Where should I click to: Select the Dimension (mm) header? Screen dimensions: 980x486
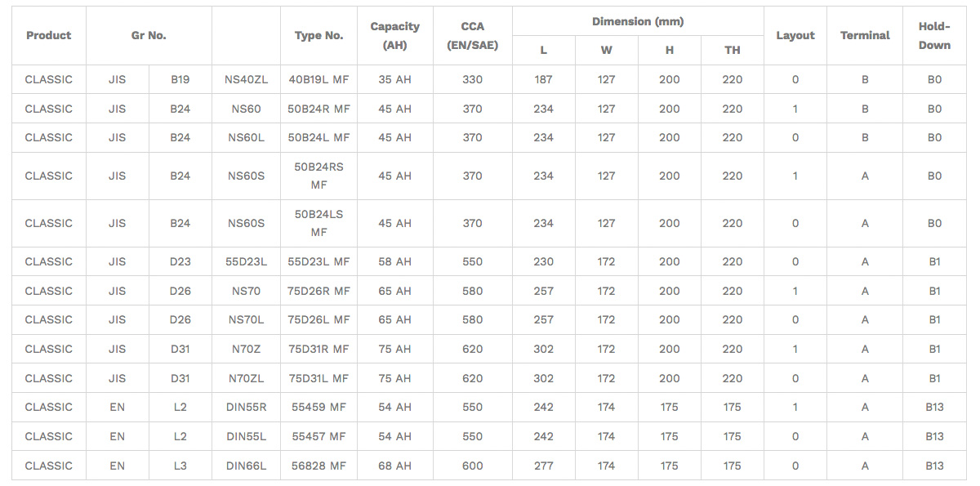638,21
